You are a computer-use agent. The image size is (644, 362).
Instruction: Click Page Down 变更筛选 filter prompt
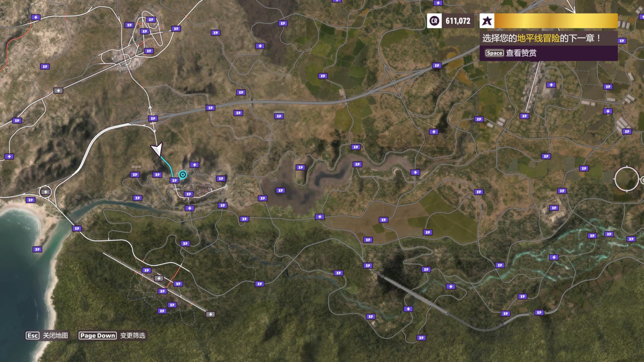pos(112,336)
